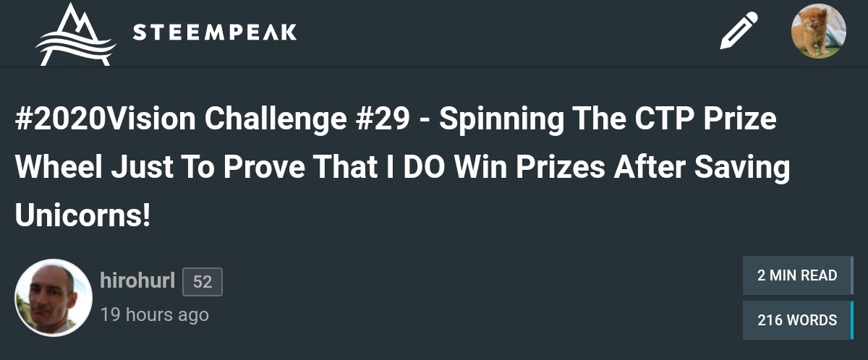
Task: Click "CTP Prize" in the headline
Action: [x=694, y=119]
